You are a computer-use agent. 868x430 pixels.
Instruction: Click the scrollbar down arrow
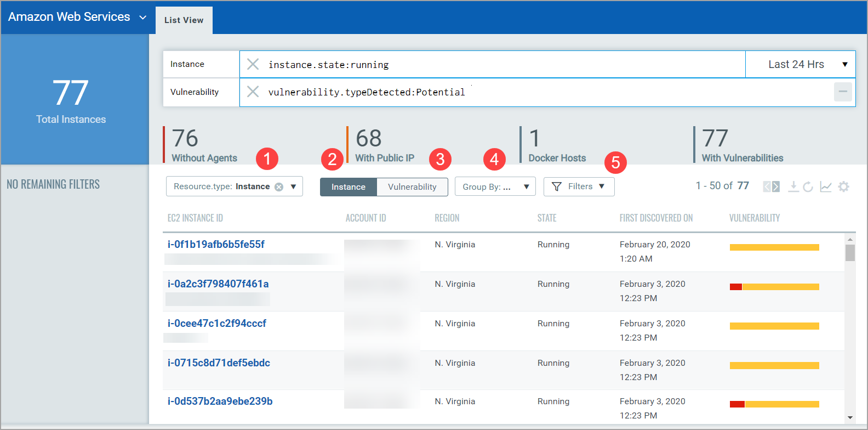pyautogui.click(x=850, y=418)
